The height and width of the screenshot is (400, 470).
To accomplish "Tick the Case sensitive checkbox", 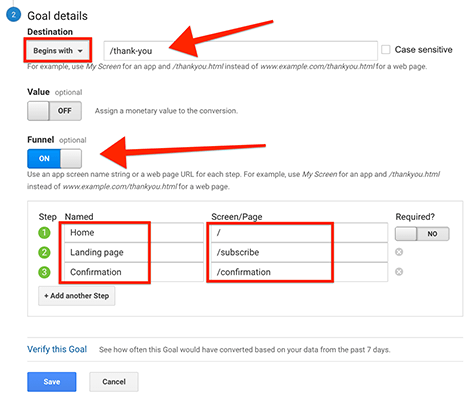I will [x=386, y=50].
